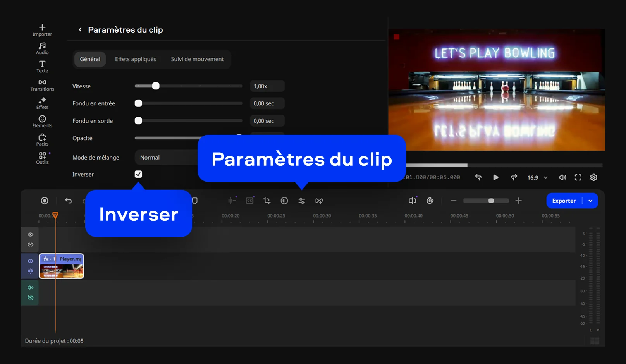Image resolution: width=626 pixels, height=364 pixels.
Task: Click the Exporter button
Action: pyautogui.click(x=564, y=201)
